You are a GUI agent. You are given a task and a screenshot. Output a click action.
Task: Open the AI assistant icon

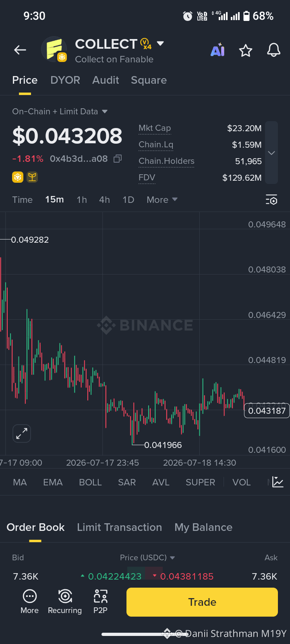217,50
